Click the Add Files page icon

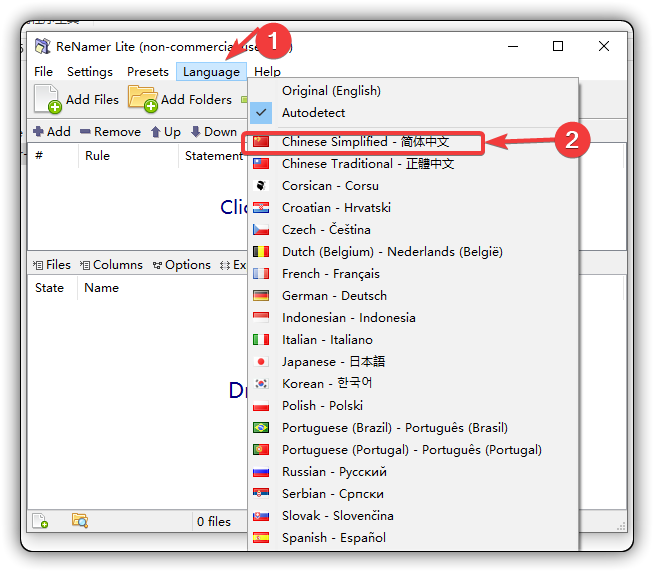pos(48,99)
